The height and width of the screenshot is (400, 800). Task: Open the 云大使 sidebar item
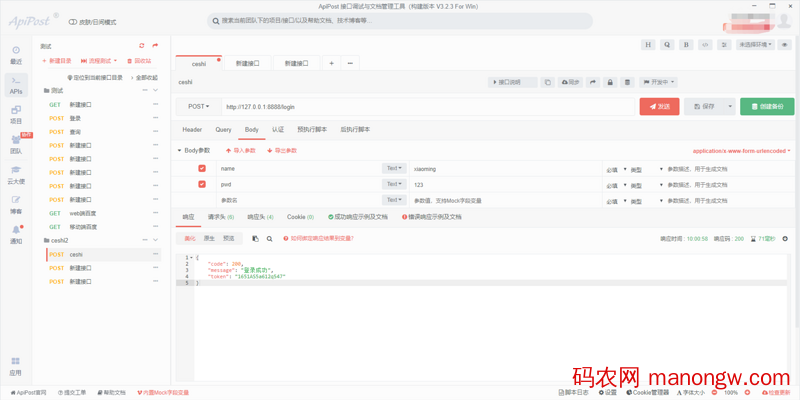(x=16, y=175)
